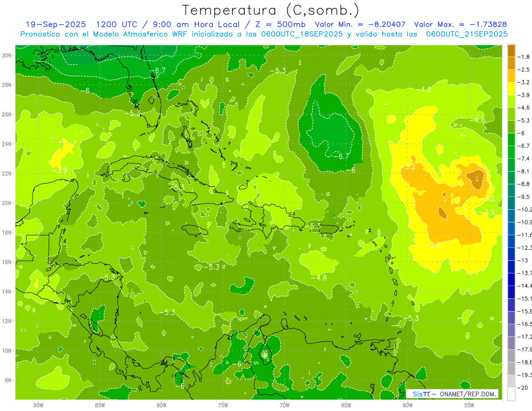Select the topmost brown swatch in the color legend
Image resolution: width=532 pixels, height=411 pixels.
511,51
